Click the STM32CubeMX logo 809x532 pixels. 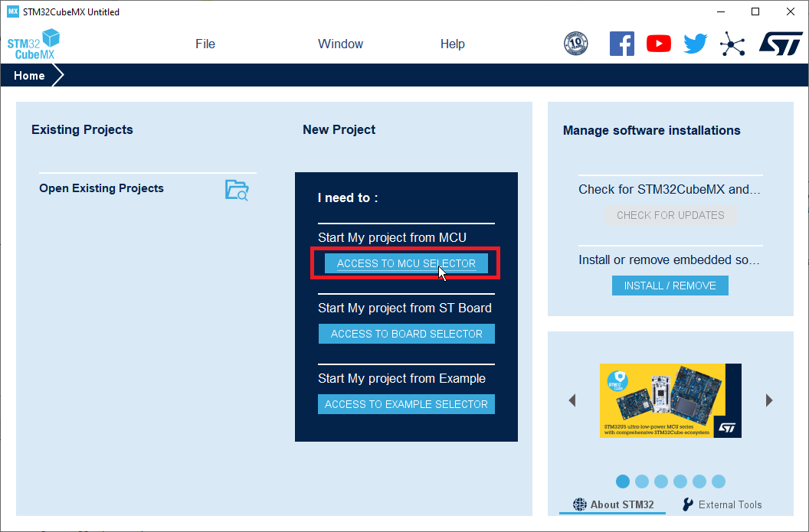[34, 44]
